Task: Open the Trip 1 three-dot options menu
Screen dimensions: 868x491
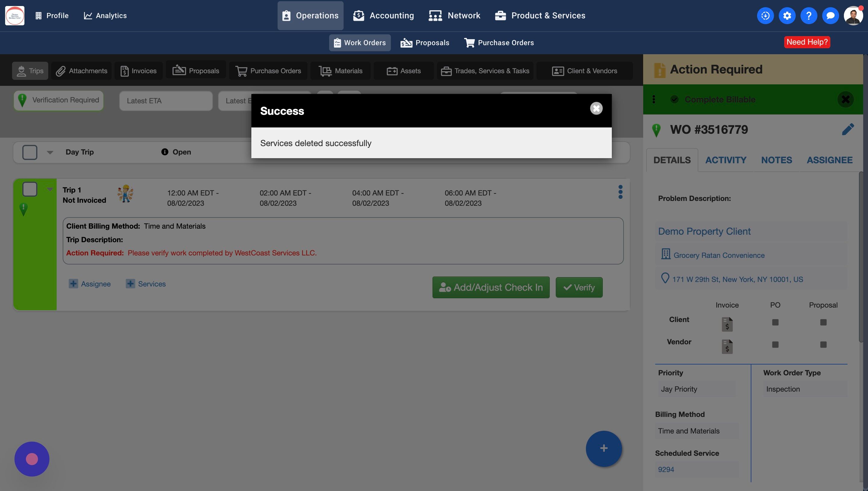Action: click(620, 192)
